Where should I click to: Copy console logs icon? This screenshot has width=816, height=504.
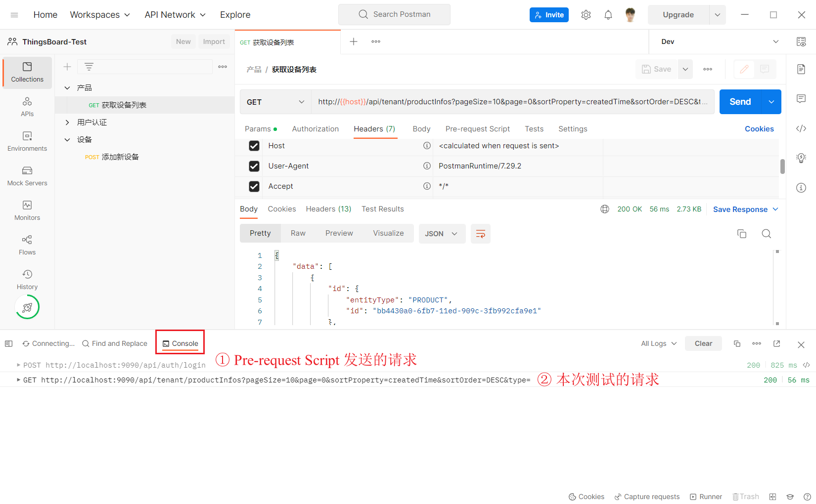(737, 343)
